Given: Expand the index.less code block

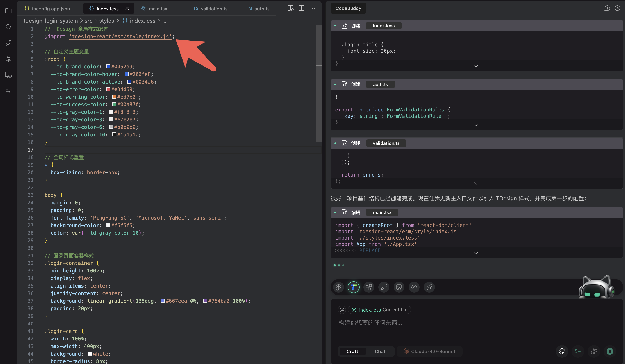Looking at the screenshot, I should (476, 66).
